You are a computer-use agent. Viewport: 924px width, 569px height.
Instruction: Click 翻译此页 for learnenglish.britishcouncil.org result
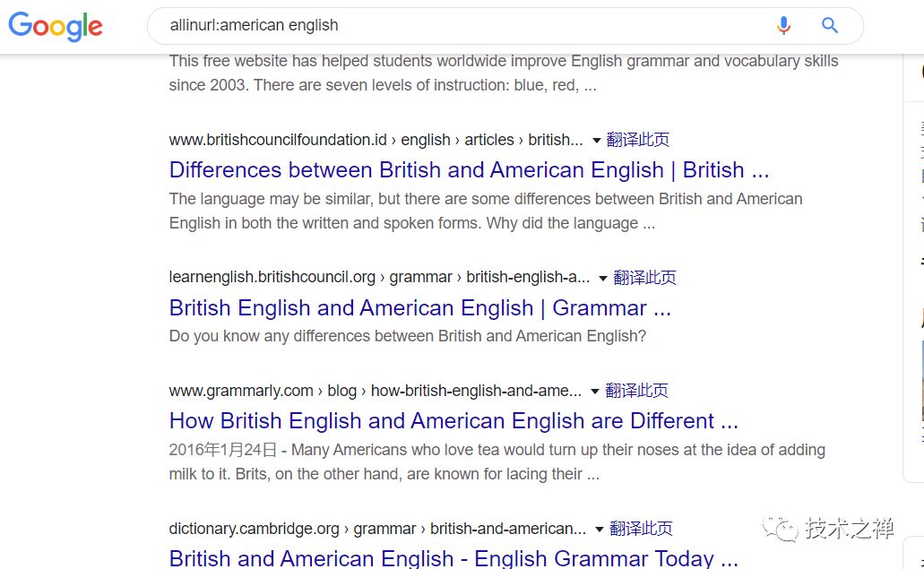click(644, 278)
